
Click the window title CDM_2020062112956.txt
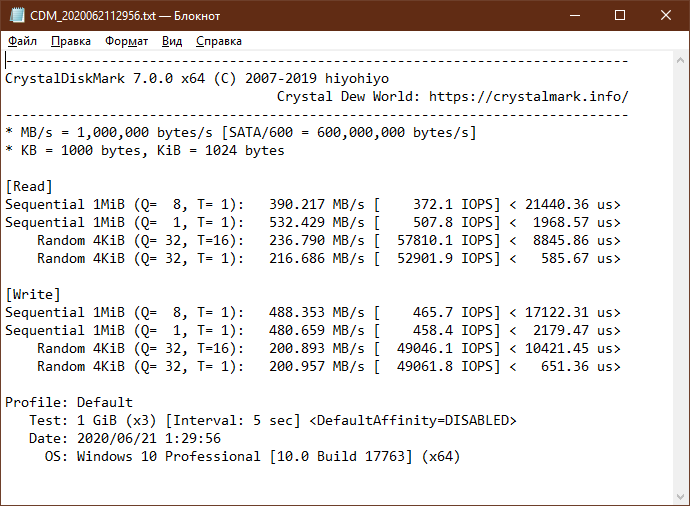point(93,16)
